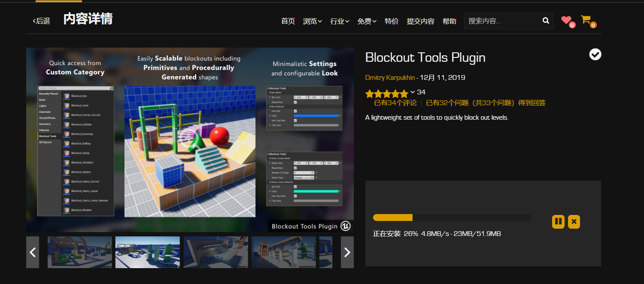Screen dimensions: 644x284
Task: Select the third gallery thumbnail
Action: click(x=216, y=252)
